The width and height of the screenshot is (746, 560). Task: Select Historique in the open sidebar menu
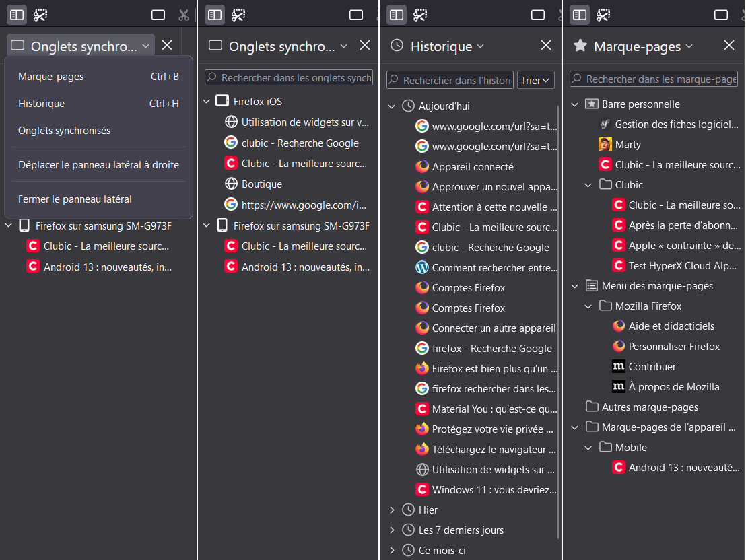coord(98,103)
